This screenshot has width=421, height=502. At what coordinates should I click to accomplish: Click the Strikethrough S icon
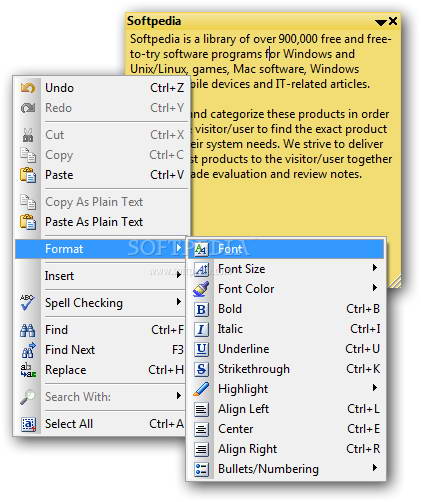click(201, 369)
